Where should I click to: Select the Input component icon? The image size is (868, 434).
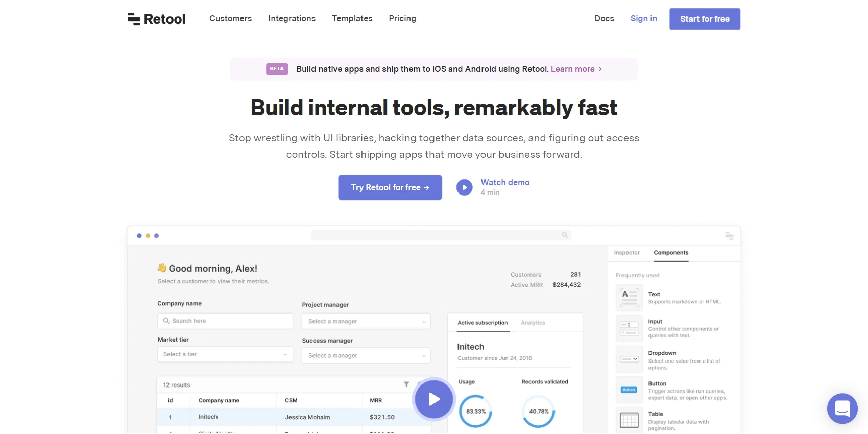pyautogui.click(x=629, y=328)
